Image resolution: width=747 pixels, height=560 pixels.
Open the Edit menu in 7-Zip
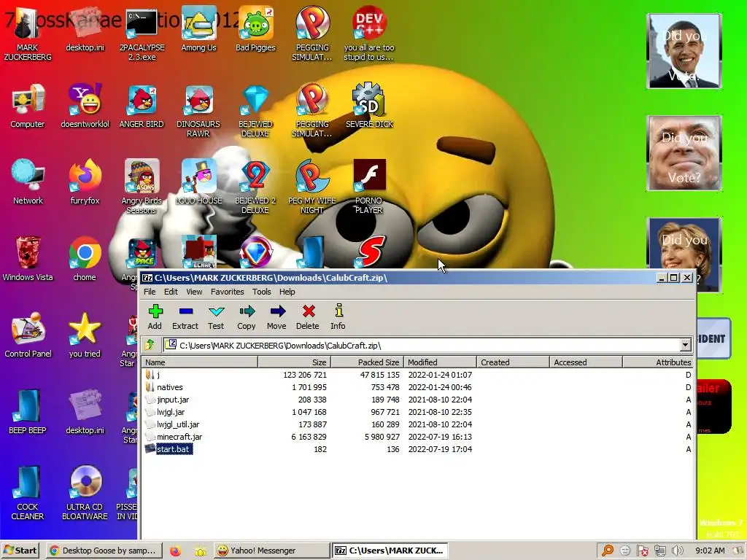[x=171, y=292]
